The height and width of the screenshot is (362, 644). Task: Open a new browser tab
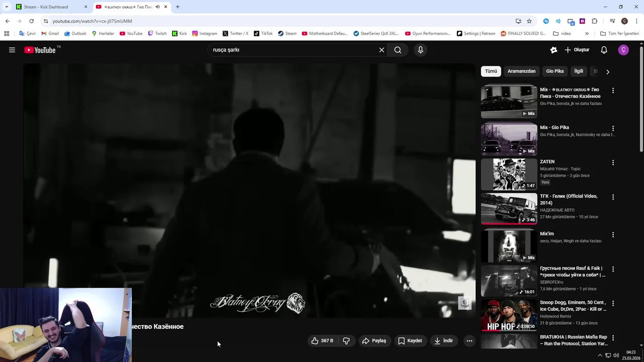pyautogui.click(x=178, y=7)
